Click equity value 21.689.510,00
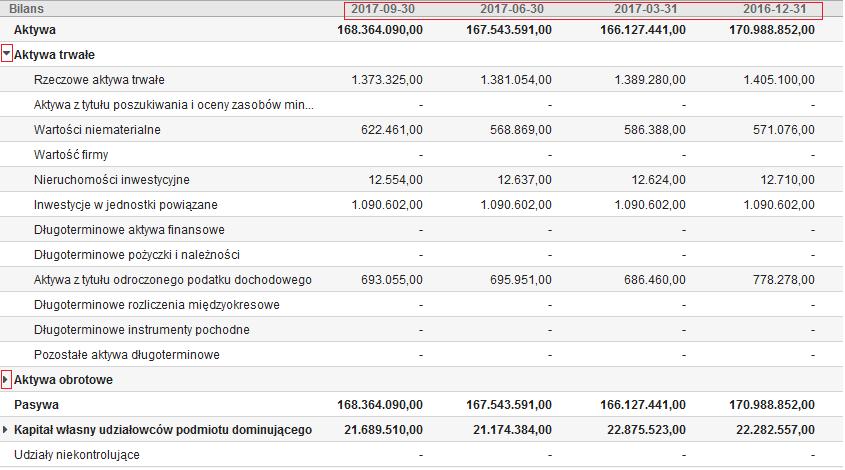The height and width of the screenshot is (470, 845). [x=383, y=430]
